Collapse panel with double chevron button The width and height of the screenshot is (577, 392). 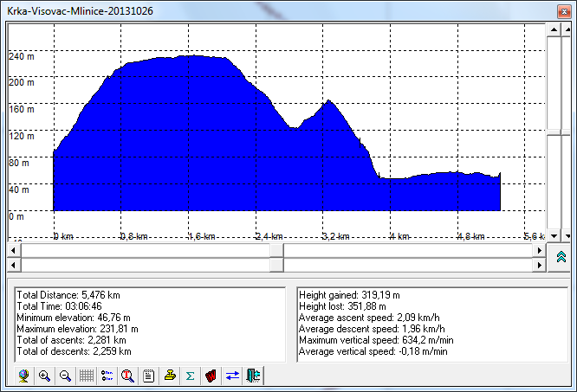pyautogui.click(x=560, y=258)
